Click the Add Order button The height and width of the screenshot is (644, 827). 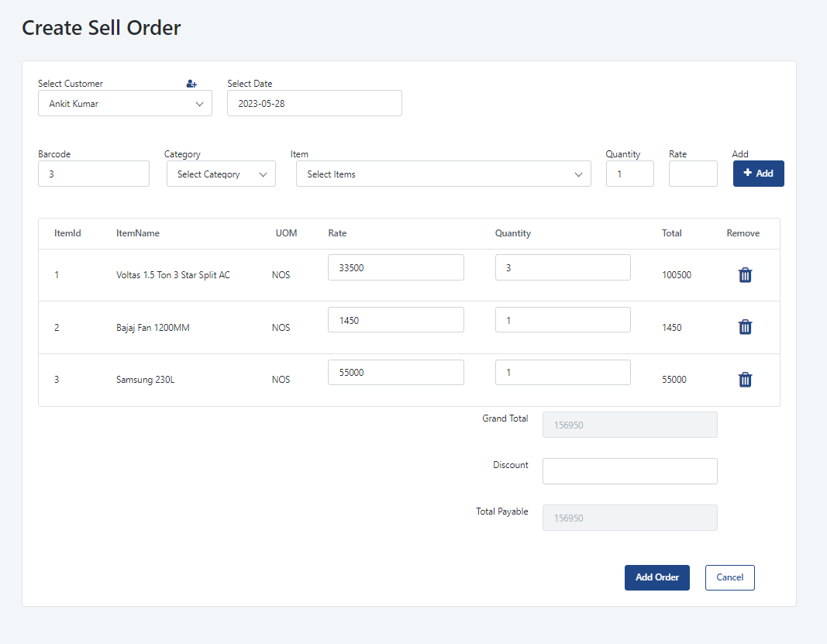656,577
